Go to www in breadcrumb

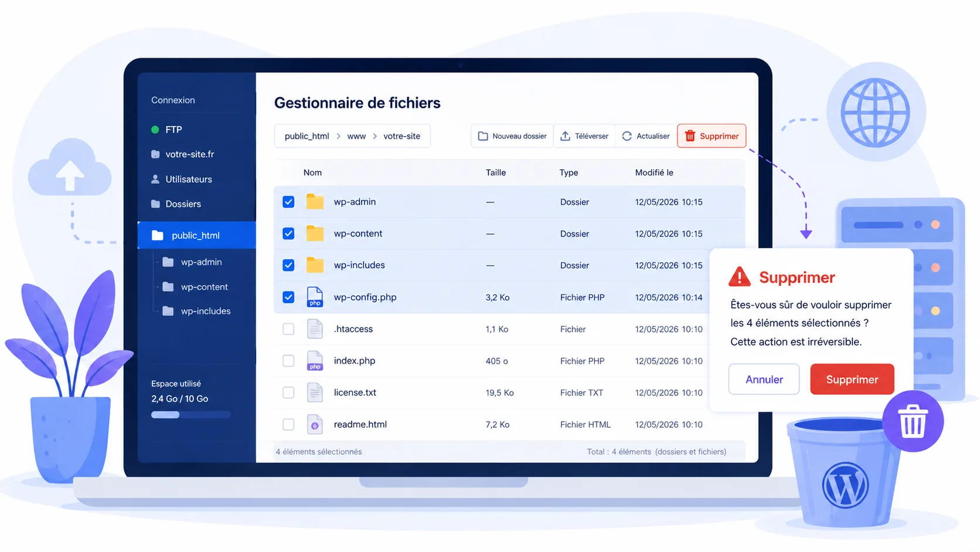point(356,136)
